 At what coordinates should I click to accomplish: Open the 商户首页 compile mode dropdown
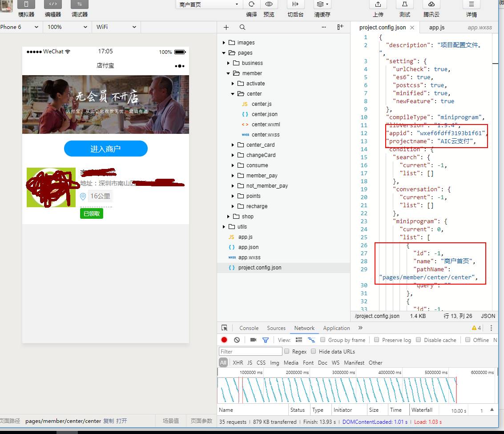pyautogui.click(x=209, y=4)
